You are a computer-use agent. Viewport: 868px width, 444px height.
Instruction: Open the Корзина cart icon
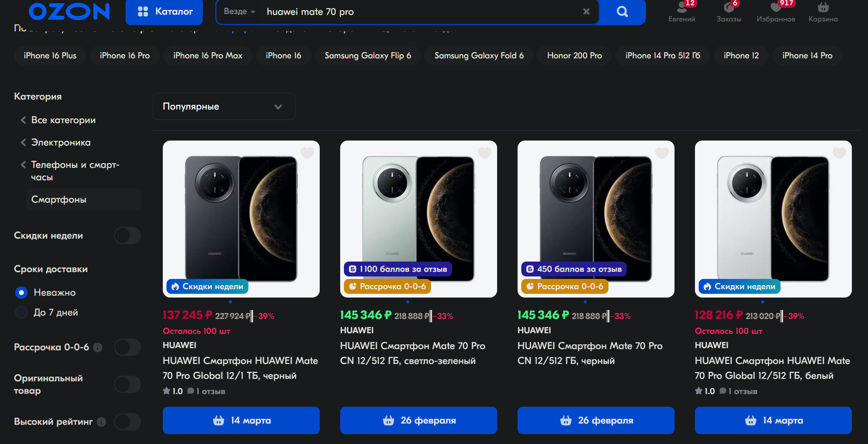point(822,12)
